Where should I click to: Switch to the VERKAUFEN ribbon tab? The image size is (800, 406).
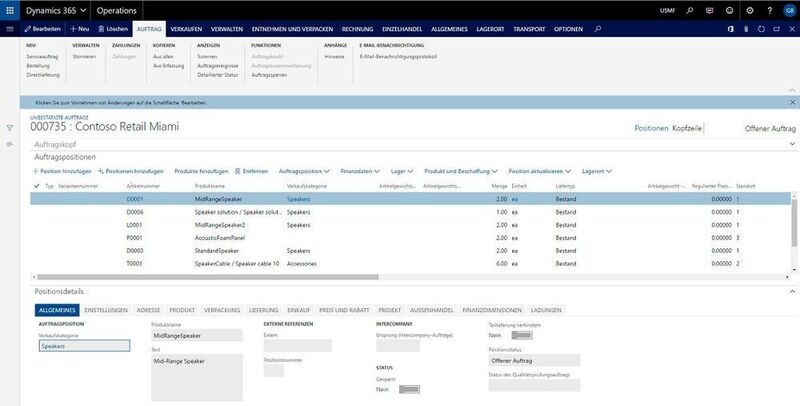(x=187, y=29)
